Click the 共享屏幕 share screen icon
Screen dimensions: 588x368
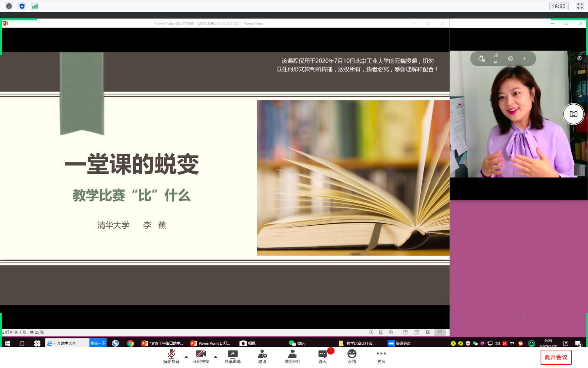[x=232, y=354]
